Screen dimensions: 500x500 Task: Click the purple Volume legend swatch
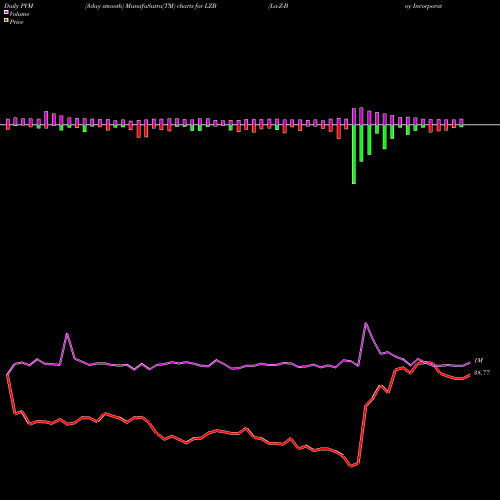pos(6,12)
